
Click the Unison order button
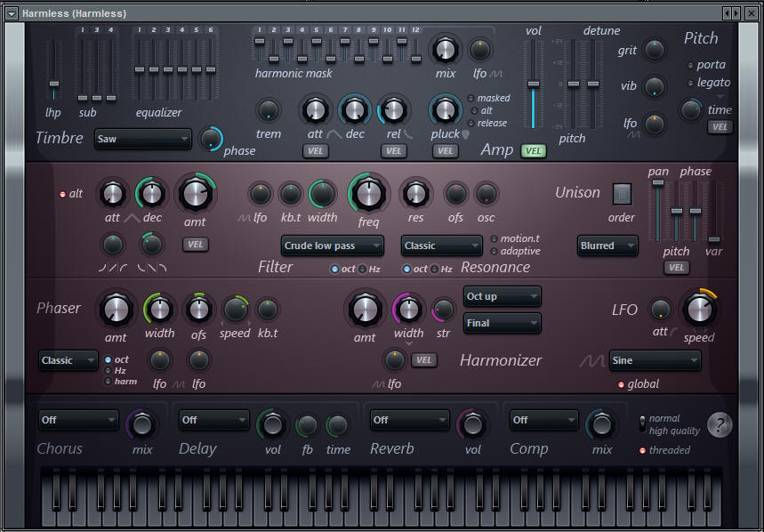622,194
